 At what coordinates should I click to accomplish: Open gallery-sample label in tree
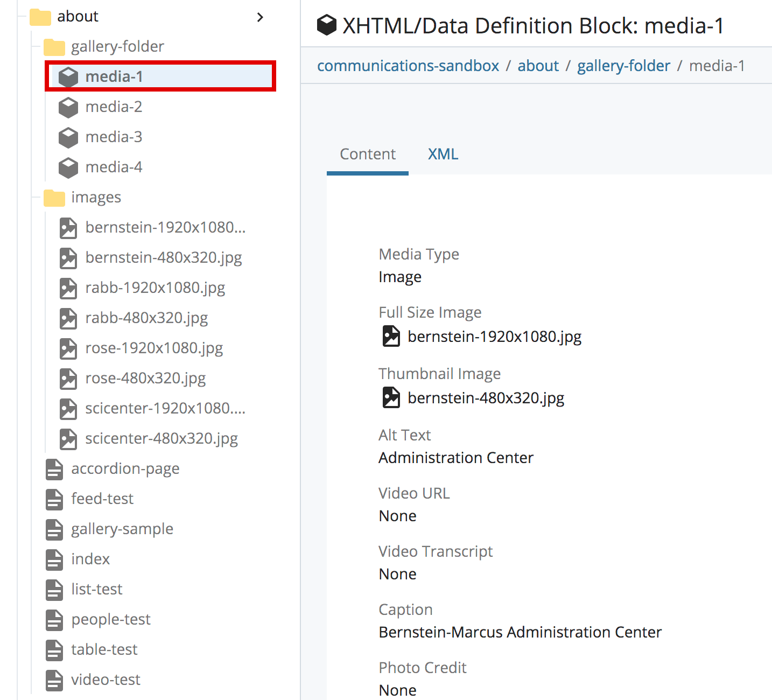[122, 529]
